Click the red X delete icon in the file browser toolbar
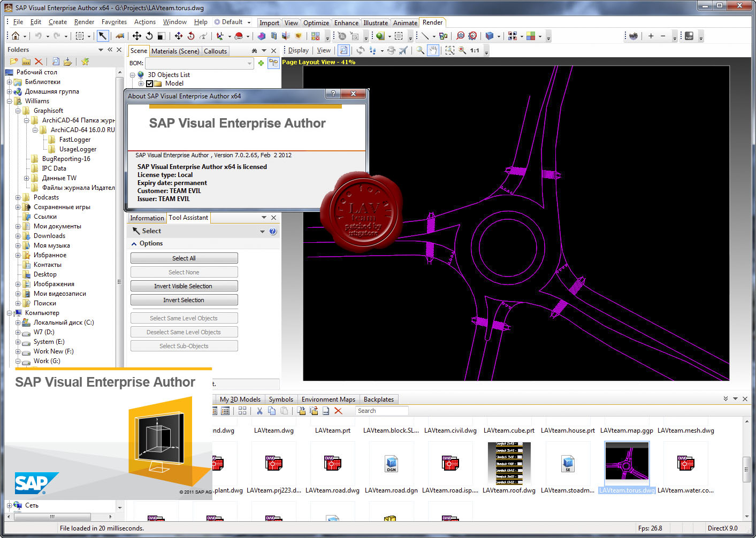The image size is (756, 538). [x=338, y=411]
